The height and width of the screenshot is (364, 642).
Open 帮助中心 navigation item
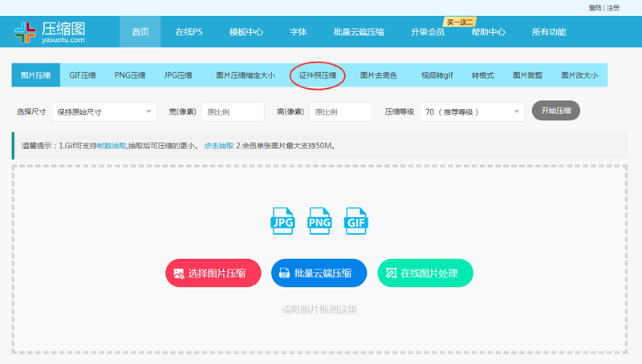pyautogui.click(x=489, y=32)
